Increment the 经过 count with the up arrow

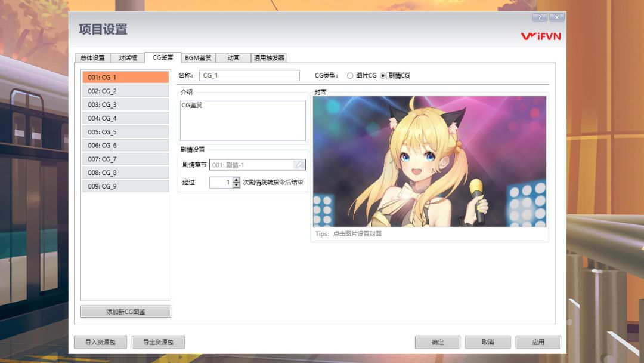click(235, 180)
